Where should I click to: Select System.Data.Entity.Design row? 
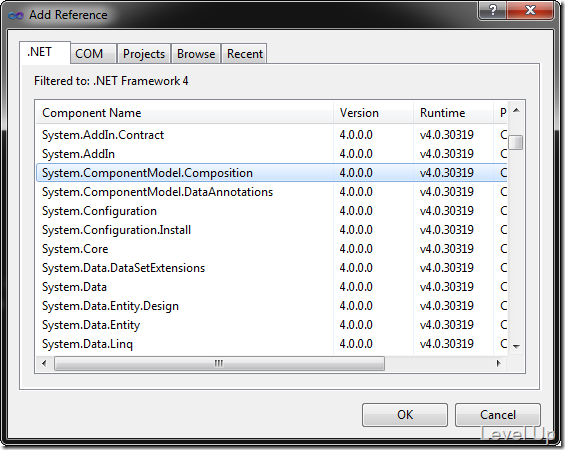point(272,306)
